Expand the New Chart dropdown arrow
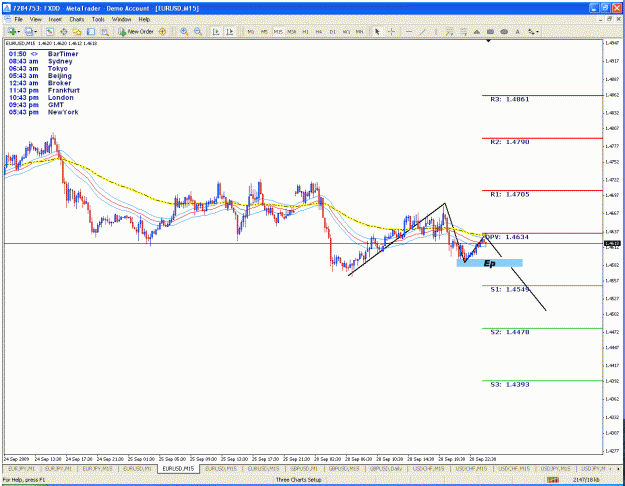The height and width of the screenshot is (486, 625). click(x=18, y=32)
